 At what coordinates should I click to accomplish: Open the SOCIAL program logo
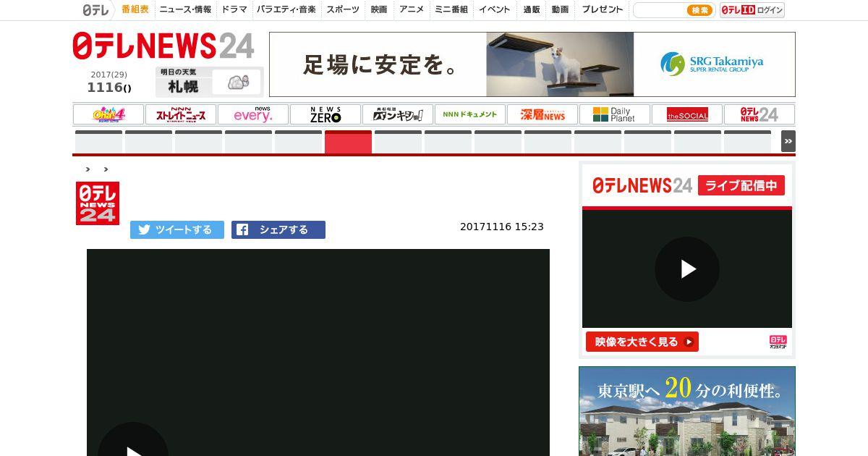click(x=687, y=114)
